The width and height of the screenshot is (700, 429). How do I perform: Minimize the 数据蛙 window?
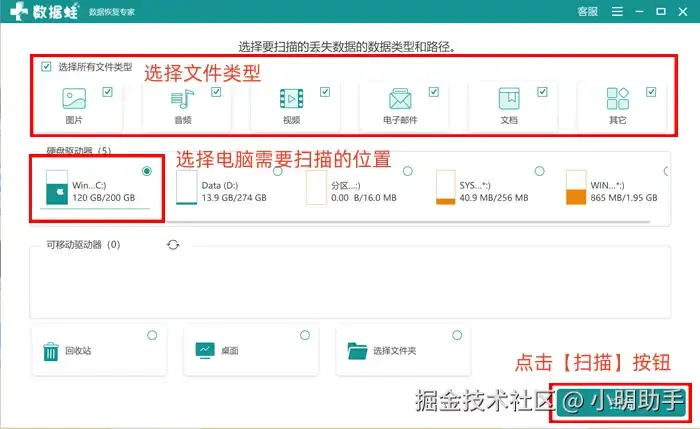pos(639,11)
